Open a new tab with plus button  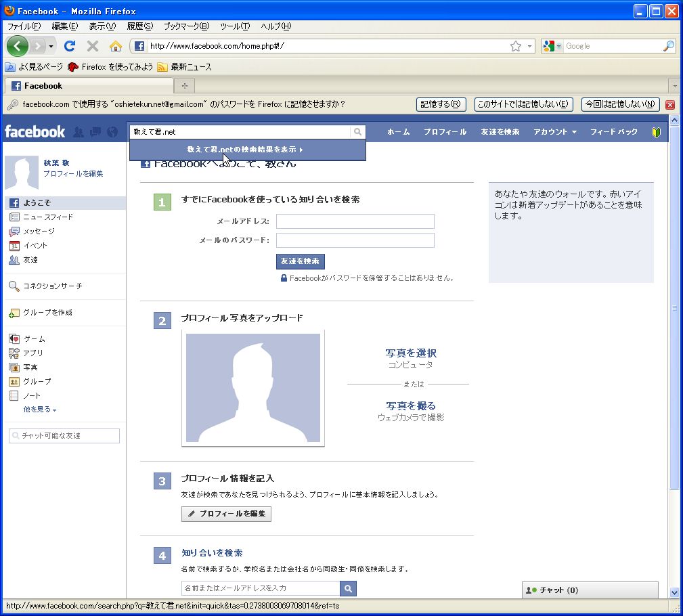[x=185, y=86]
